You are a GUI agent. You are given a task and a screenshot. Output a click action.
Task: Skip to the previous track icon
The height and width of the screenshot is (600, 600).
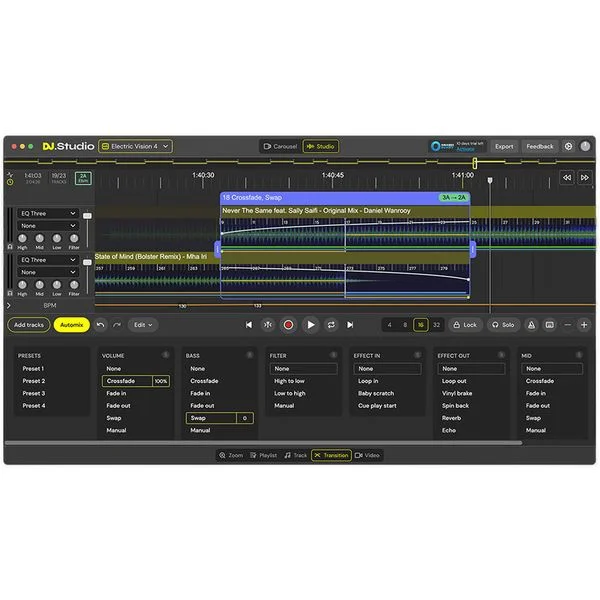(x=249, y=325)
